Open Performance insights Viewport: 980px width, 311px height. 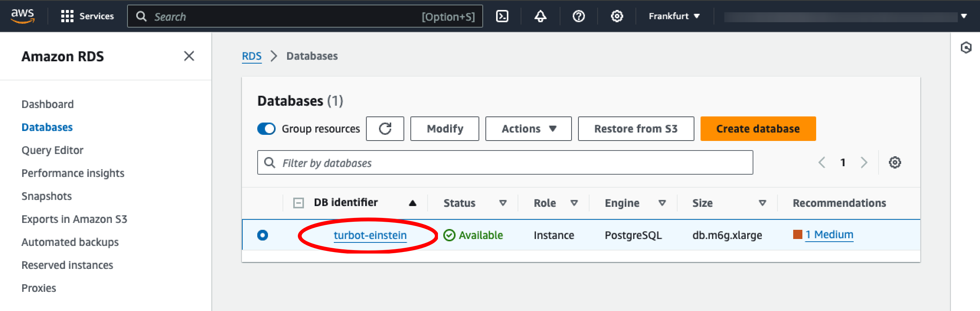tap(73, 173)
